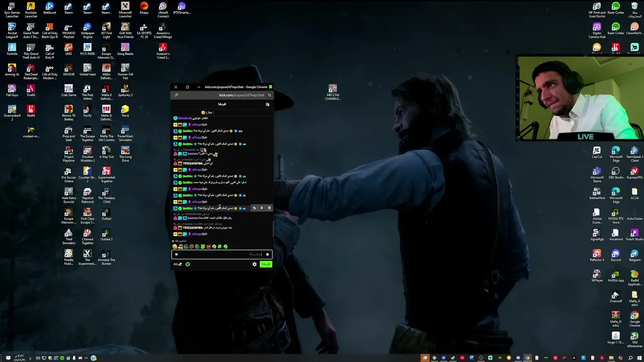Click the chat message input field
This screenshot has height=362, width=644.
tap(222, 254)
